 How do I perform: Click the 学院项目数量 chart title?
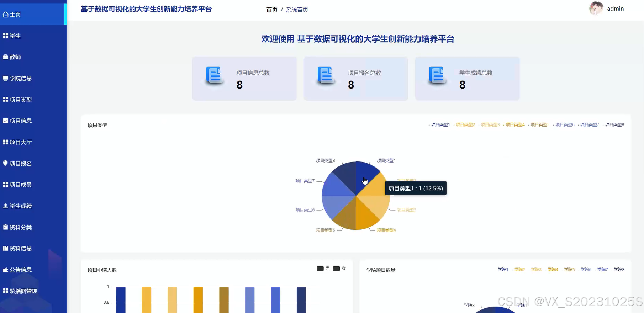tap(381, 270)
